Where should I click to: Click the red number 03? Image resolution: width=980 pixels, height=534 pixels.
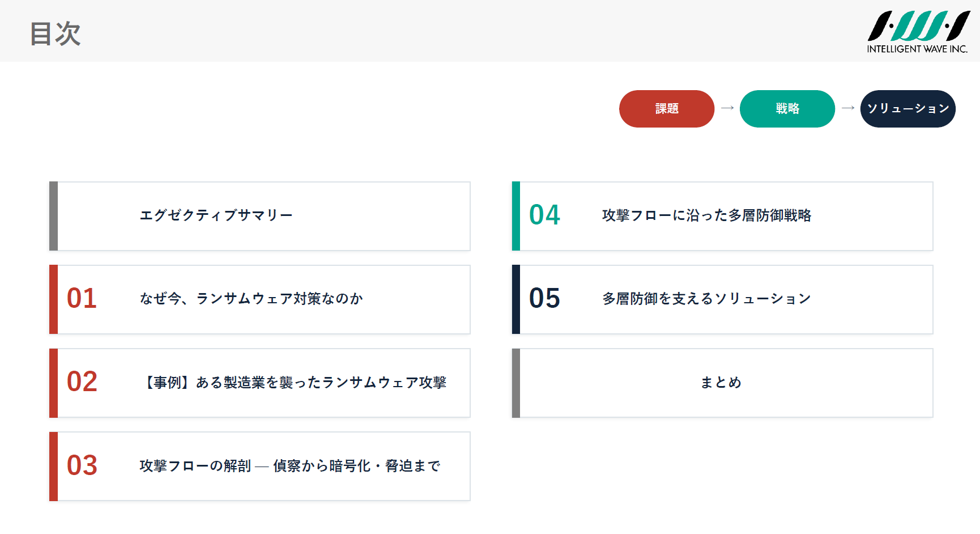pos(82,465)
